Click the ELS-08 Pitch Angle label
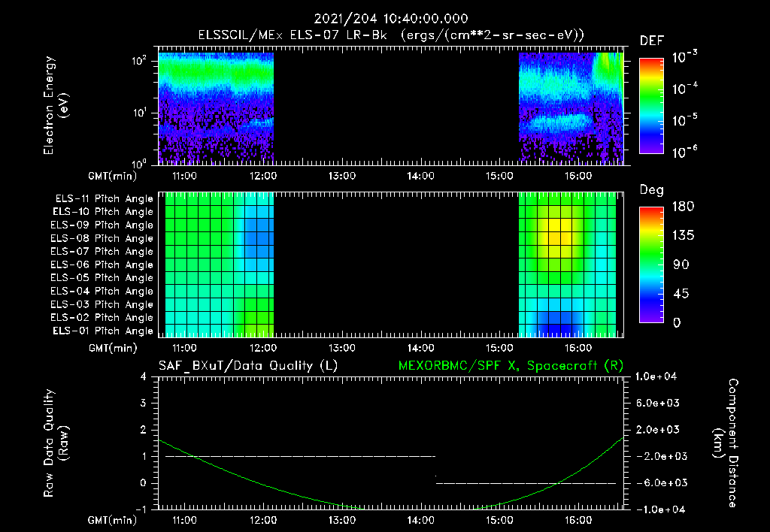The height and width of the screenshot is (532, 770). pyautogui.click(x=102, y=238)
